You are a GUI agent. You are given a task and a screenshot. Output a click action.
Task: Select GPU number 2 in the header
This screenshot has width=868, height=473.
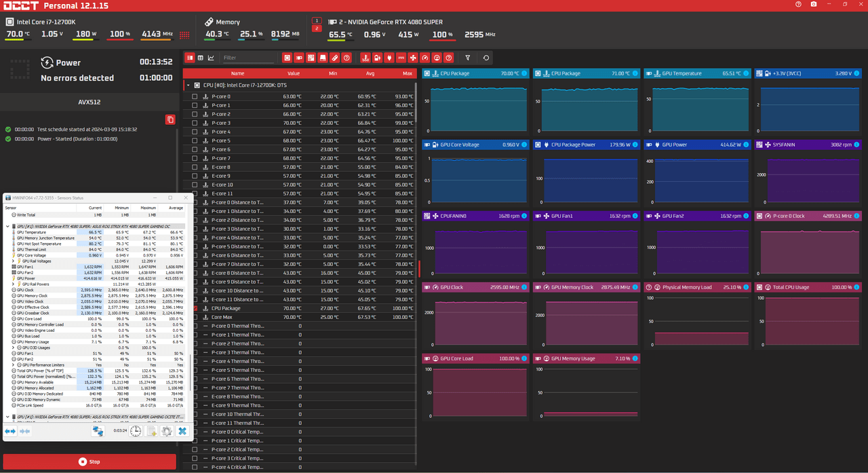[317, 29]
